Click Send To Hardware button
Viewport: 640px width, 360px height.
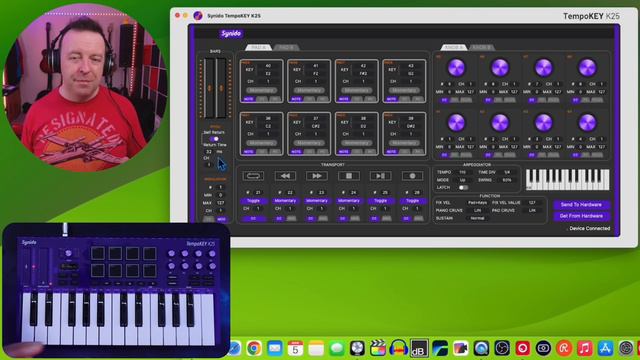581,204
